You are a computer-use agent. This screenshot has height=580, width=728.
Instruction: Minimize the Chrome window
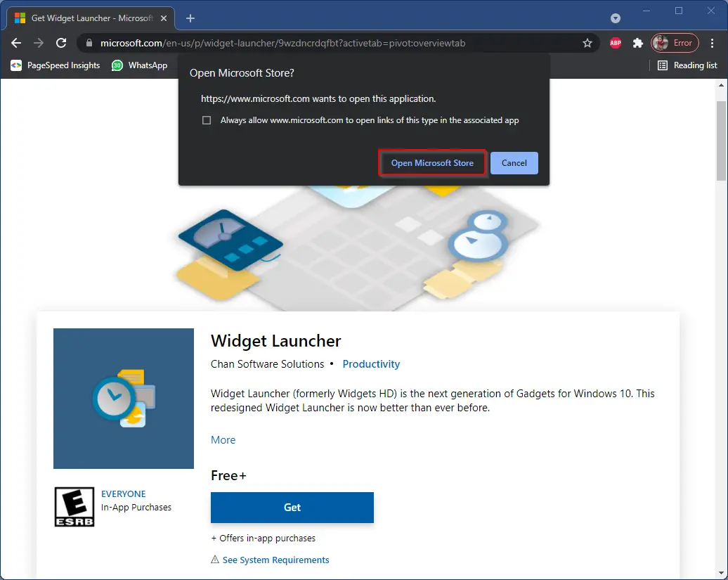click(646, 11)
